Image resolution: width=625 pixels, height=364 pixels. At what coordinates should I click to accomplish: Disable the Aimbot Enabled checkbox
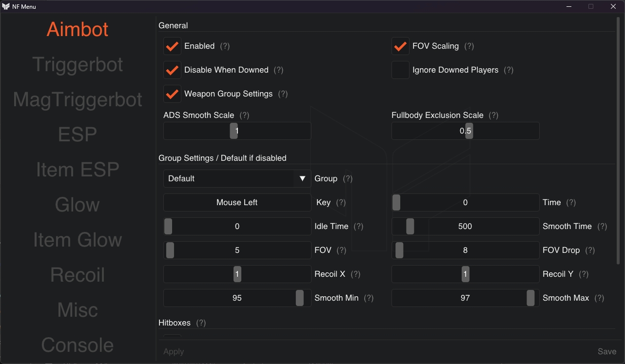pyautogui.click(x=172, y=46)
